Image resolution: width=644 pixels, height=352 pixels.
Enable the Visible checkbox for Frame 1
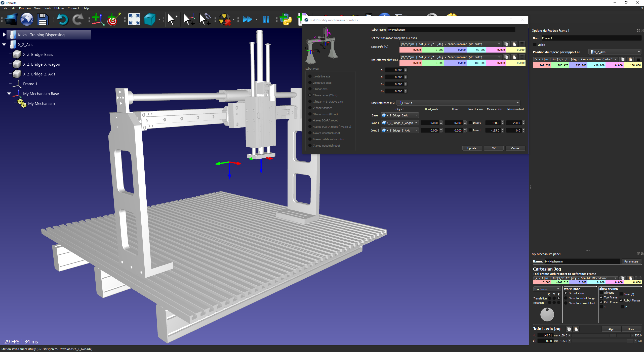point(535,45)
